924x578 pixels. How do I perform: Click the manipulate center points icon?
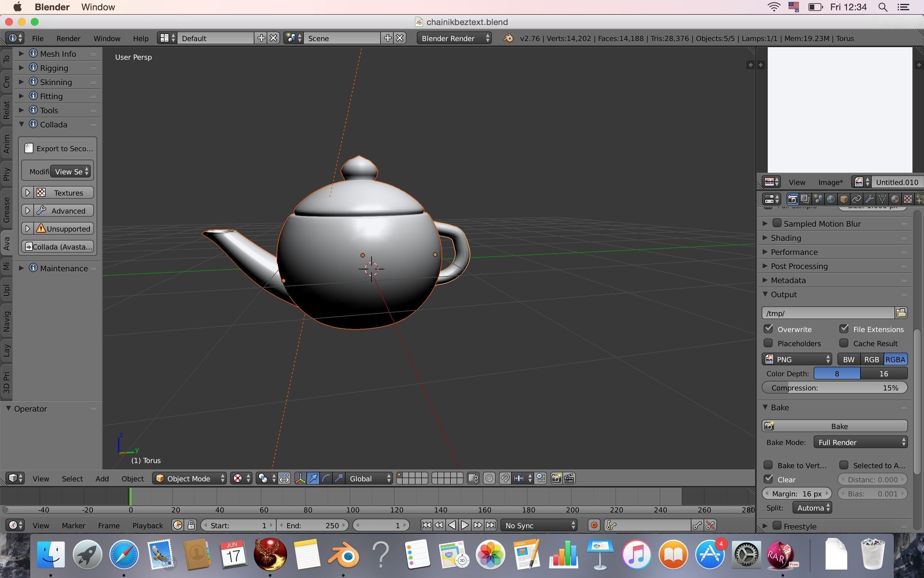285,478
